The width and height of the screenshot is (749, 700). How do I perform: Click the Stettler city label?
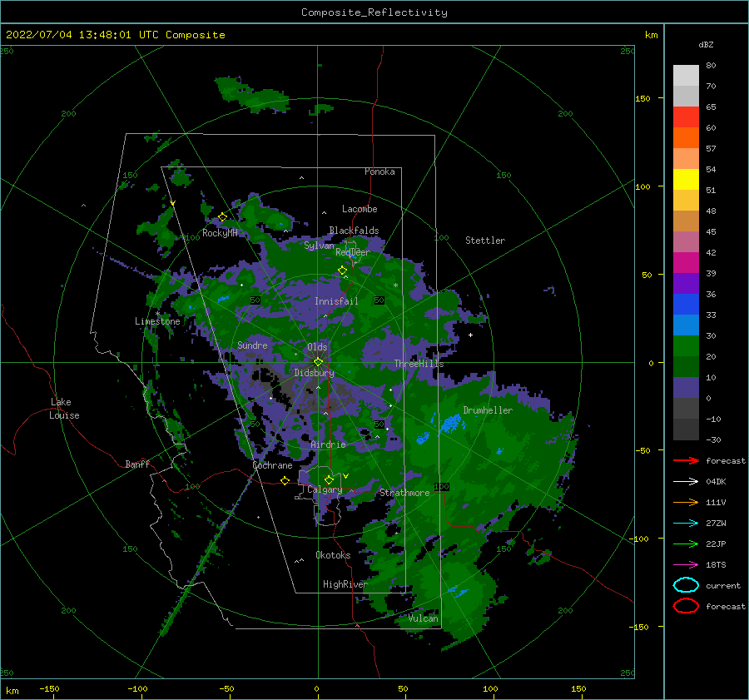[x=485, y=241]
